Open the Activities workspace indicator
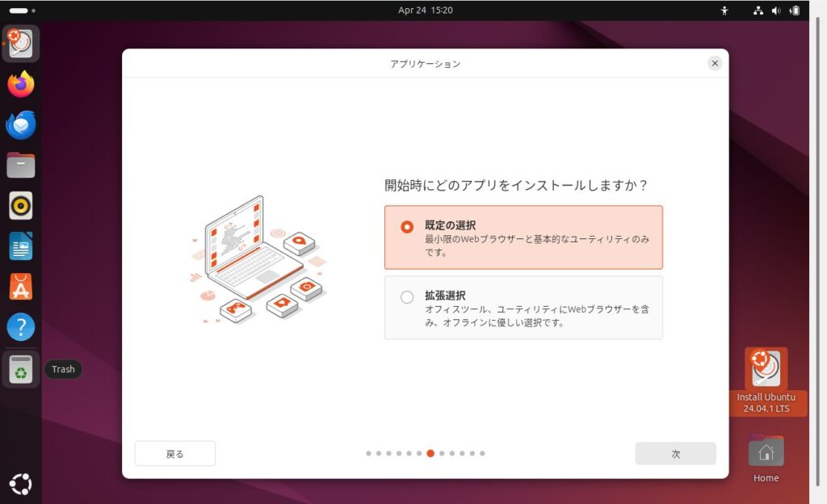Image resolution: width=827 pixels, height=504 pixels. (22, 10)
